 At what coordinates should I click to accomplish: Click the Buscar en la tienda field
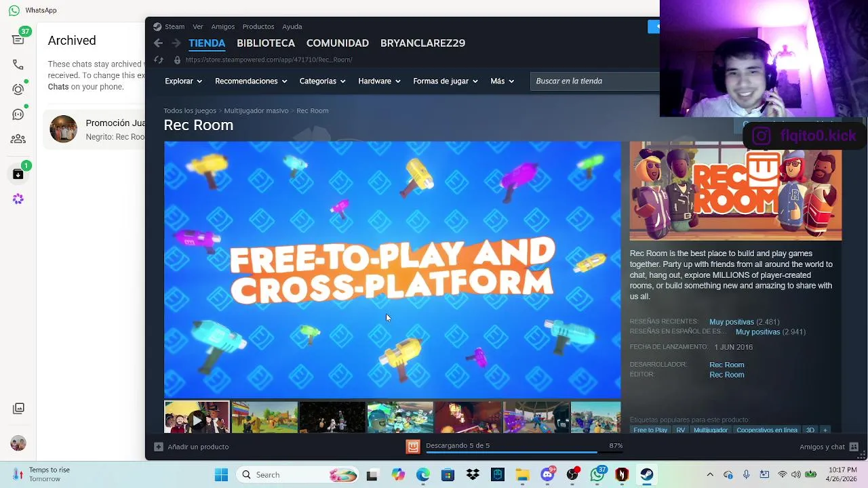pyautogui.click(x=595, y=81)
